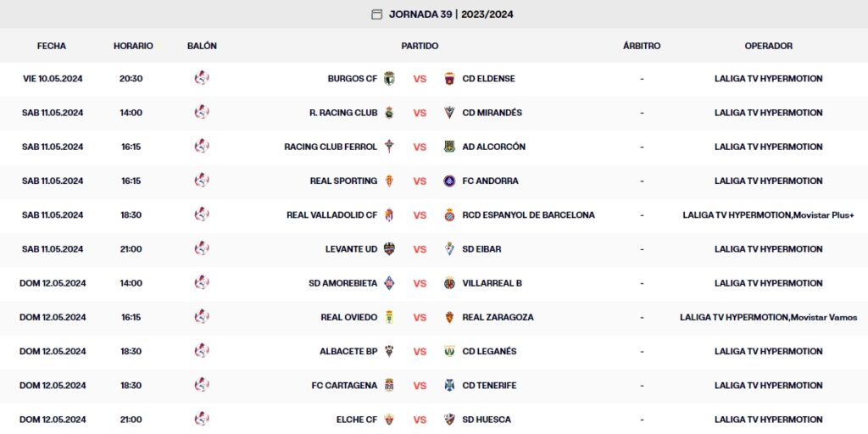The height and width of the screenshot is (434, 868).
Task: Click the FC Andorra team name
Action: pyautogui.click(x=490, y=181)
